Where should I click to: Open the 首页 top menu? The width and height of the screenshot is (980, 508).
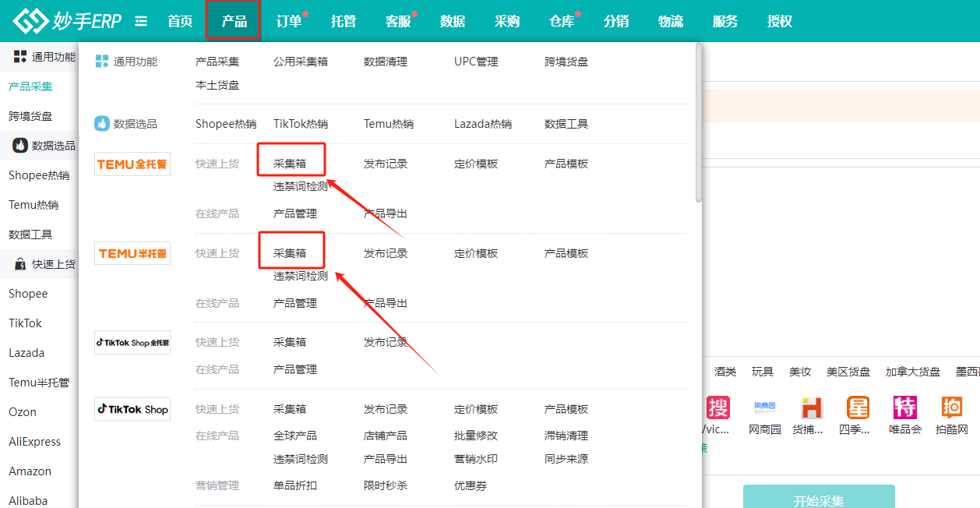(180, 22)
